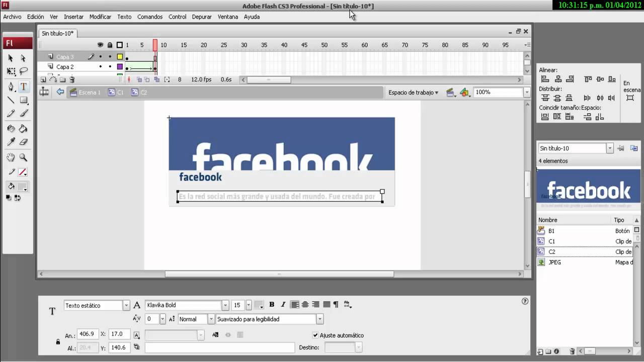Select the Zoom magnifier tool
Screen dimensions: 644x362
coord(23,157)
